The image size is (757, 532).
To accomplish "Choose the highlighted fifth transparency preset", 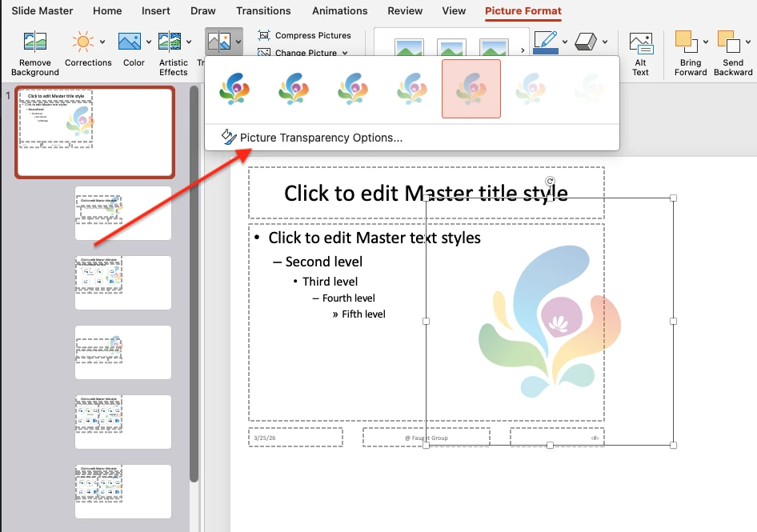I will click(471, 88).
